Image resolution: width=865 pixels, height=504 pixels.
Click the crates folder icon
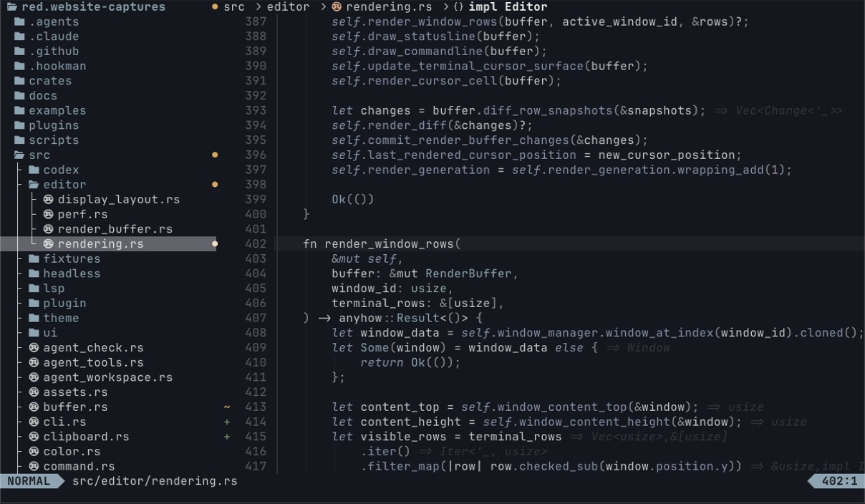pos(19,81)
